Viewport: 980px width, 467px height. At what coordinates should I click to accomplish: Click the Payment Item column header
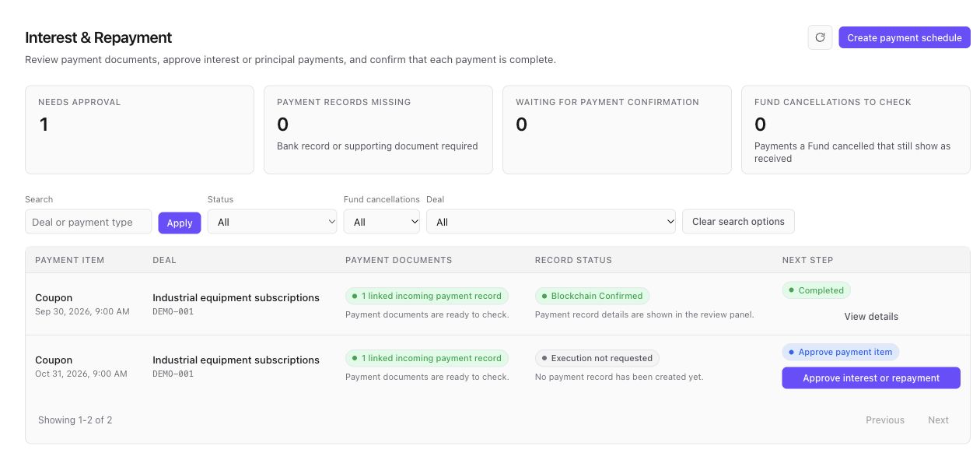tap(70, 260)
